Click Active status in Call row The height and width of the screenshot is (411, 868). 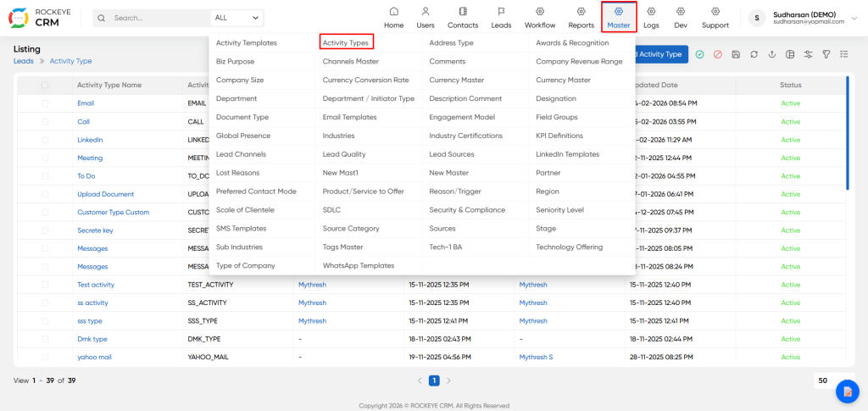pyautogui.click(x=791, y=122)
